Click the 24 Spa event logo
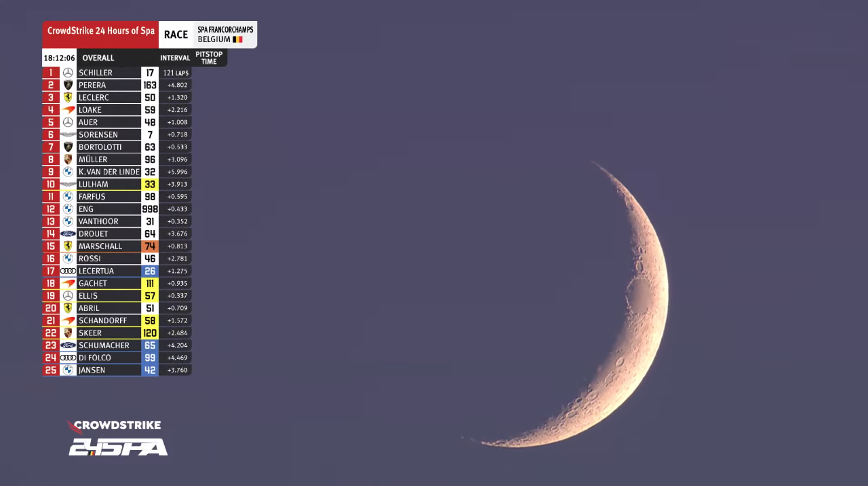Screen dimensions: 868x486 pyautogui.click(x=118, y=447)
